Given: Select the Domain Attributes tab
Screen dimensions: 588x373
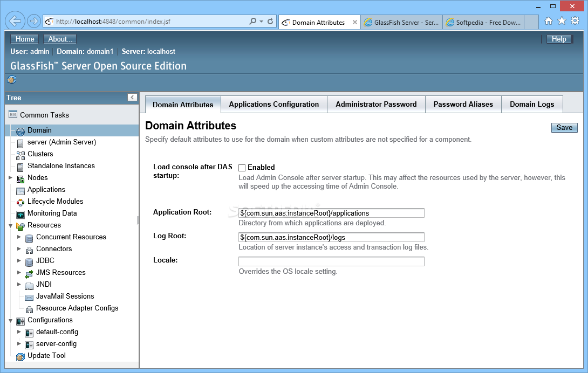Looking at the screenshot, I should point(183,105).
